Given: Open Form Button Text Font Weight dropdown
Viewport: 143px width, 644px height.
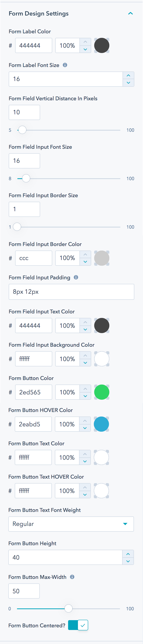Looking at the screenshot, I should pyautogui.click(x=71, y=524).
